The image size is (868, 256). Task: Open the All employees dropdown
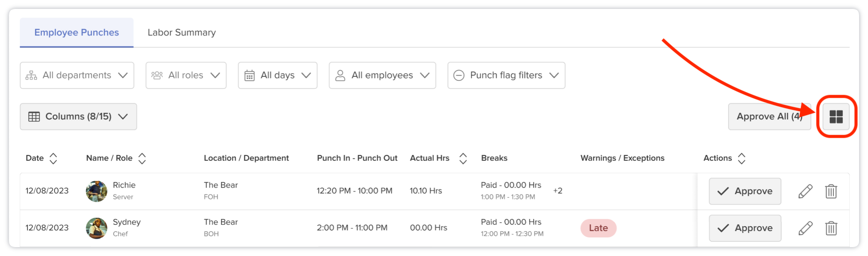[382, 75]
